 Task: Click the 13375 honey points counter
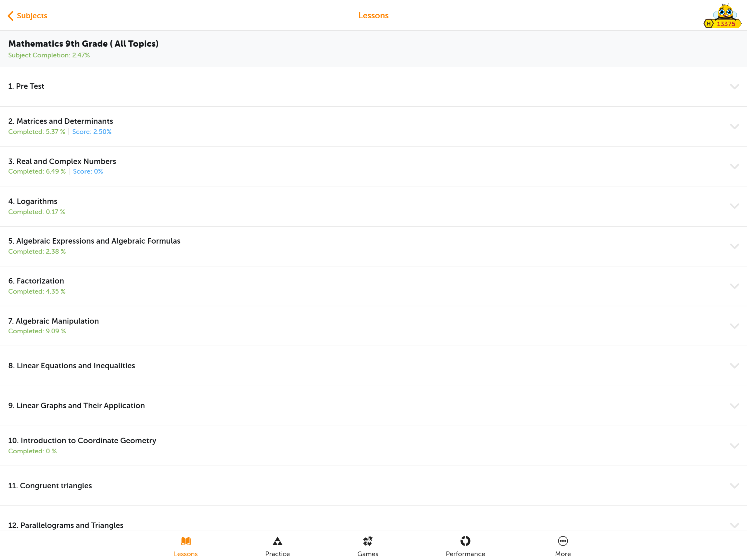click(x=726, y=24)
